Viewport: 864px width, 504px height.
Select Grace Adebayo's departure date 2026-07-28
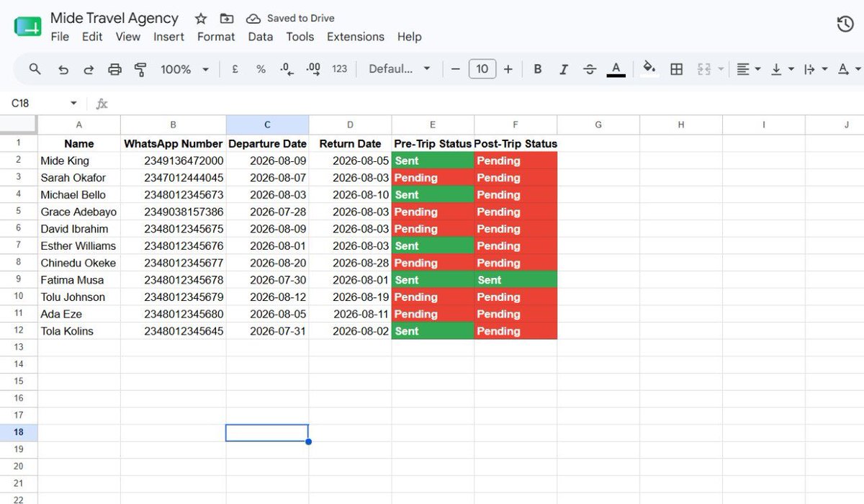coord(268,212)
